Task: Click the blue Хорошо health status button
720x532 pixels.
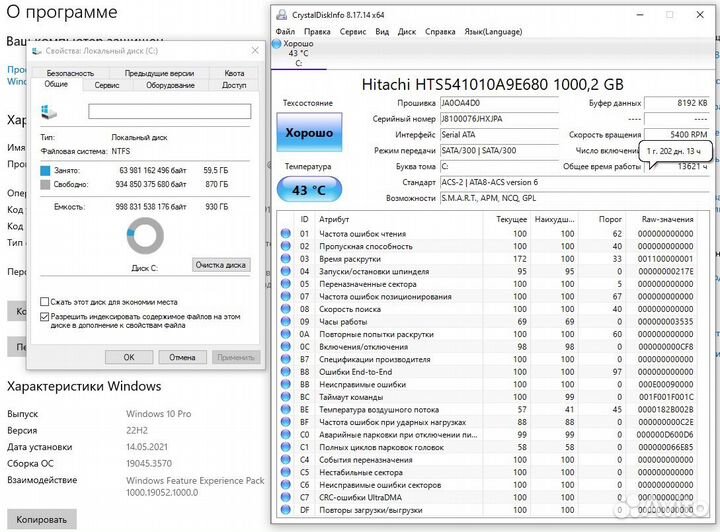Action: coord(309,132)
